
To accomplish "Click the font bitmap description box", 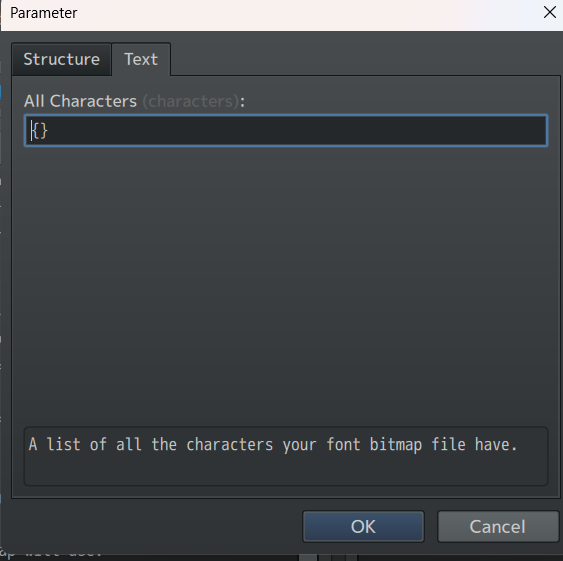I will point(286,456).
